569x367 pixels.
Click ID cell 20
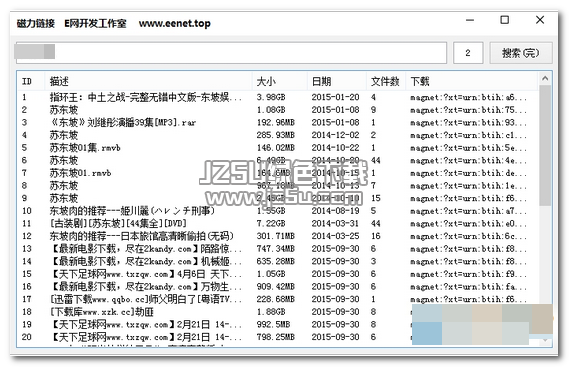pyautogui.click(x=26, y=337)
